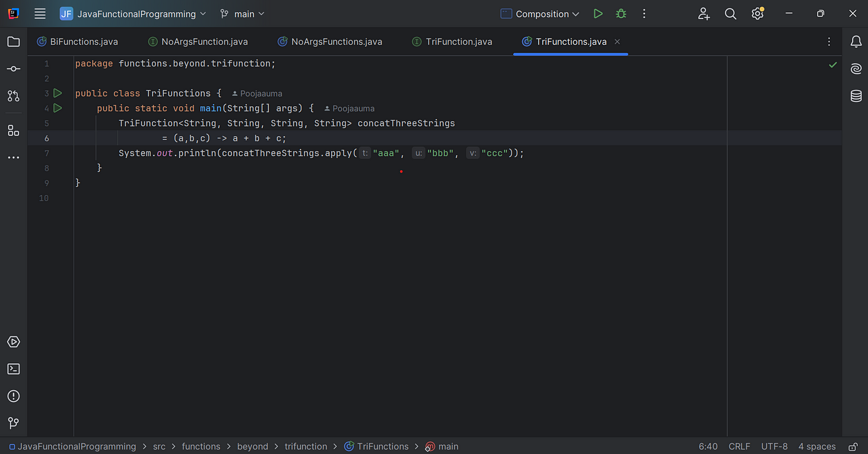
Task: Click the "v:" parameter hint
Action: coord(473,153)
